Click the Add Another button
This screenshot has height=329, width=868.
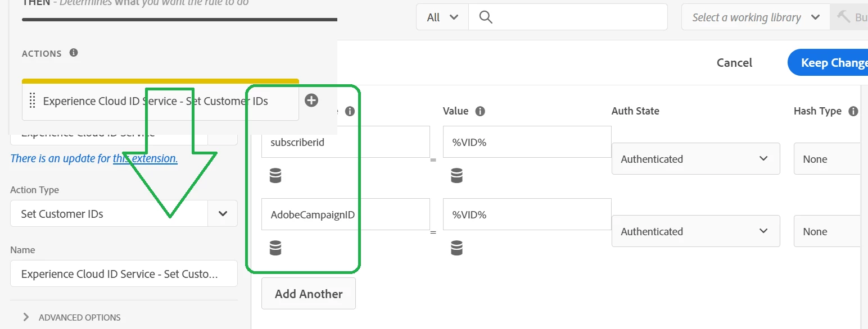[309, 294]
